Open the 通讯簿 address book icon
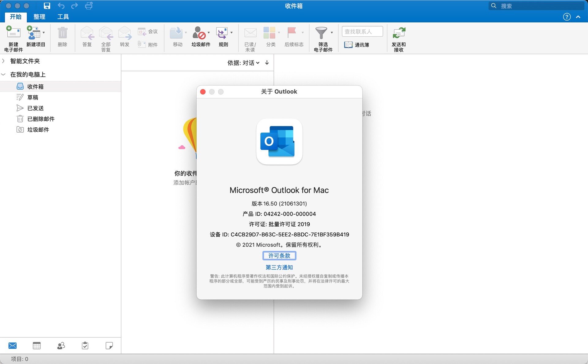 tap(348, 44)
